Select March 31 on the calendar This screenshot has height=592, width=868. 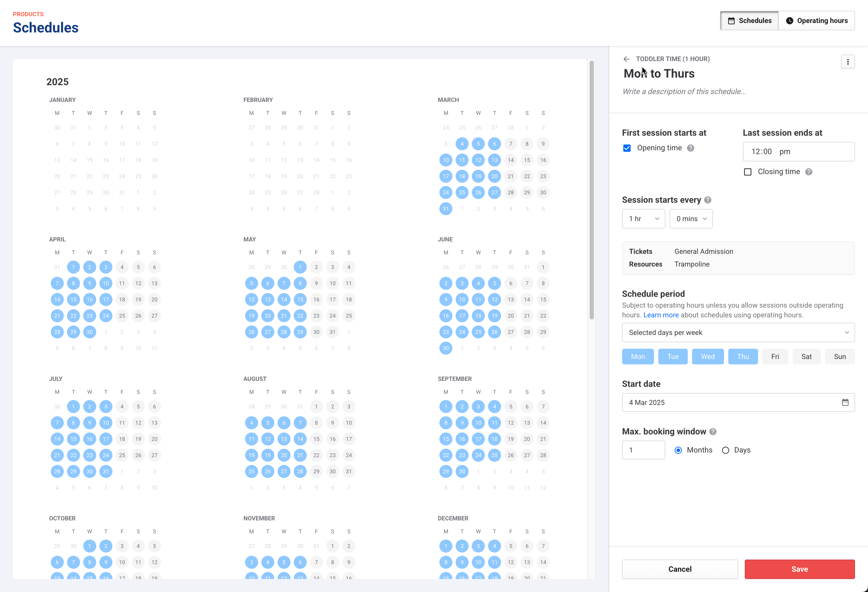[x=446, y=209]
